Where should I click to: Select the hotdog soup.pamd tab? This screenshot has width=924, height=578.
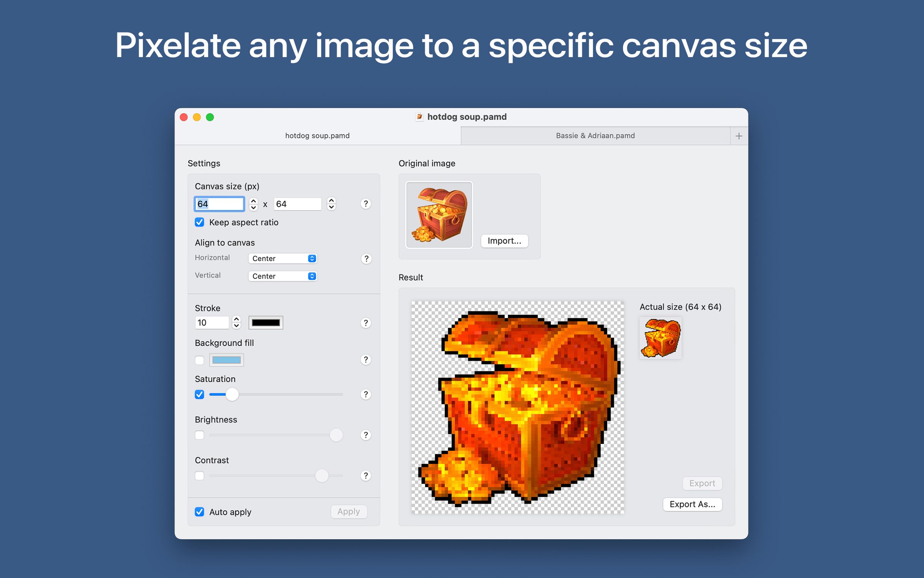point(317,135)
